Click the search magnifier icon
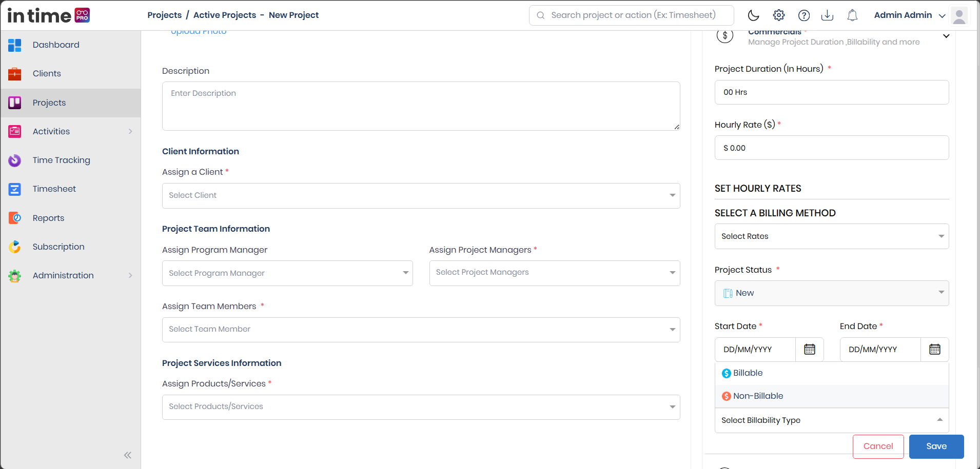This screenshot has height=469, width=980. [541, 15]
